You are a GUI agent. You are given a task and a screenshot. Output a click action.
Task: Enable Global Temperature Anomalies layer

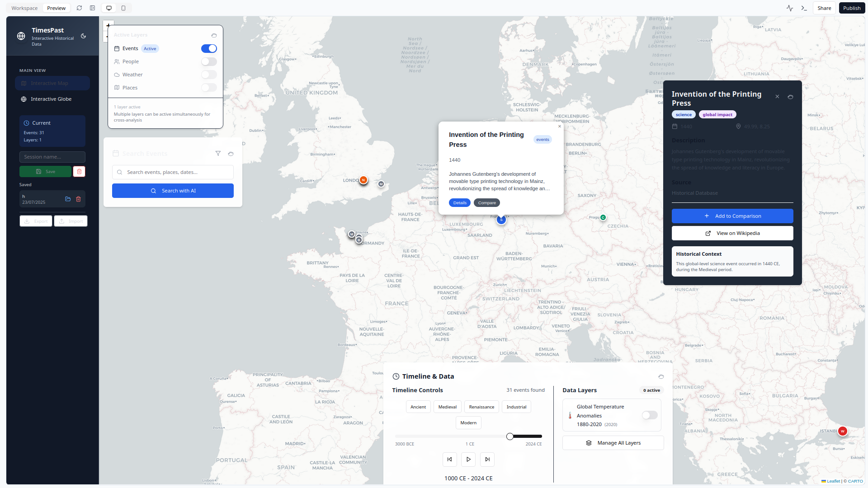click(650, 415)
